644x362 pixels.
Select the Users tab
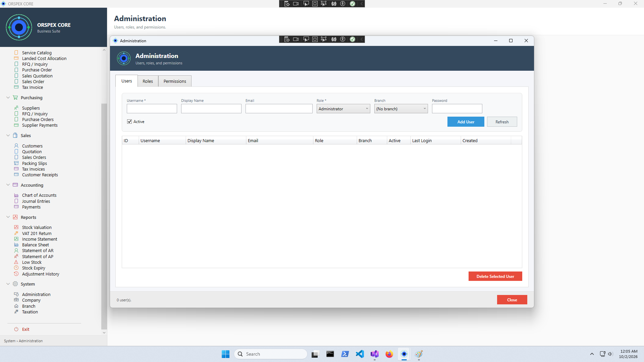(126, 81)
